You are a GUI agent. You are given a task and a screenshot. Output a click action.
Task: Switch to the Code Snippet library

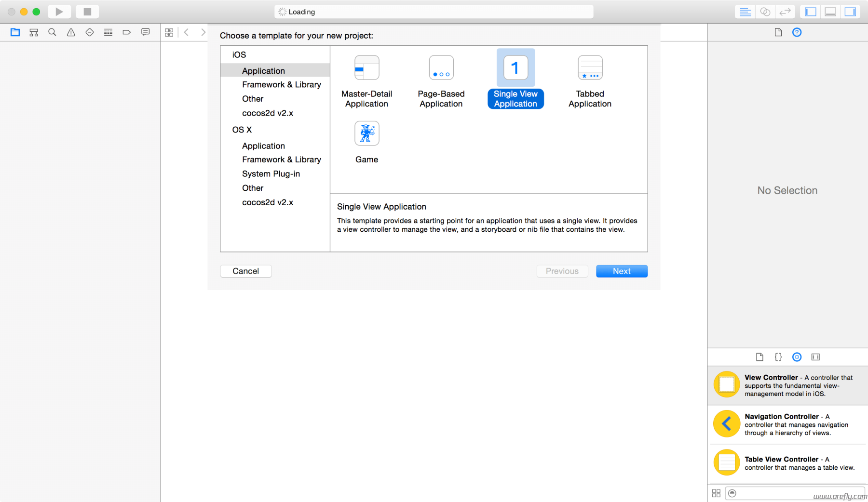[x=778, y=357]
